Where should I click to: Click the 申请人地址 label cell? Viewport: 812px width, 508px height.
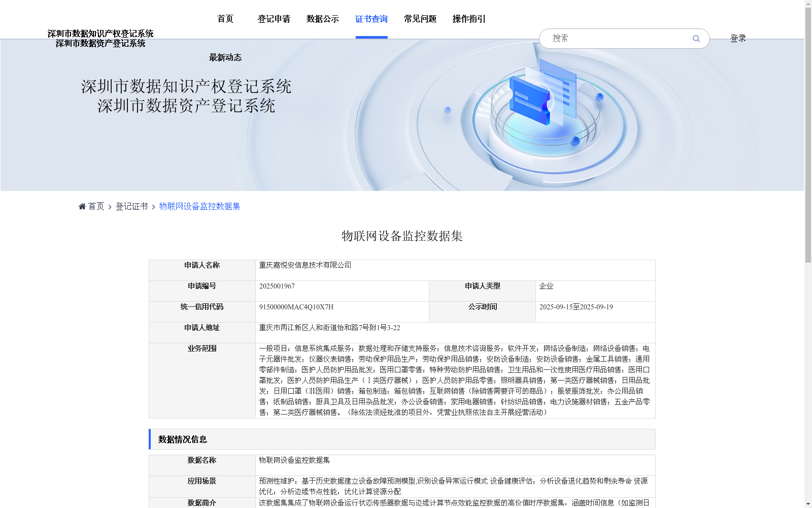202,332
